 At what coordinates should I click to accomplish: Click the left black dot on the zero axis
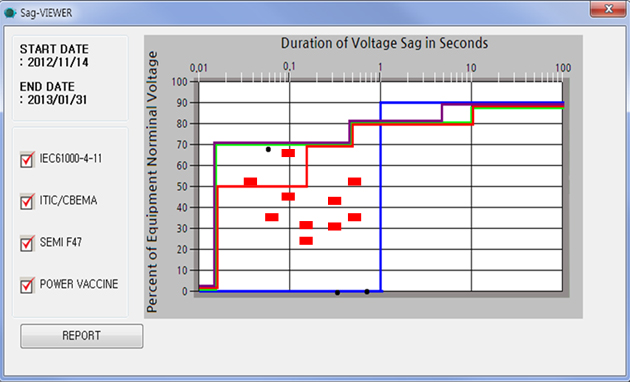tap(338, 293)
